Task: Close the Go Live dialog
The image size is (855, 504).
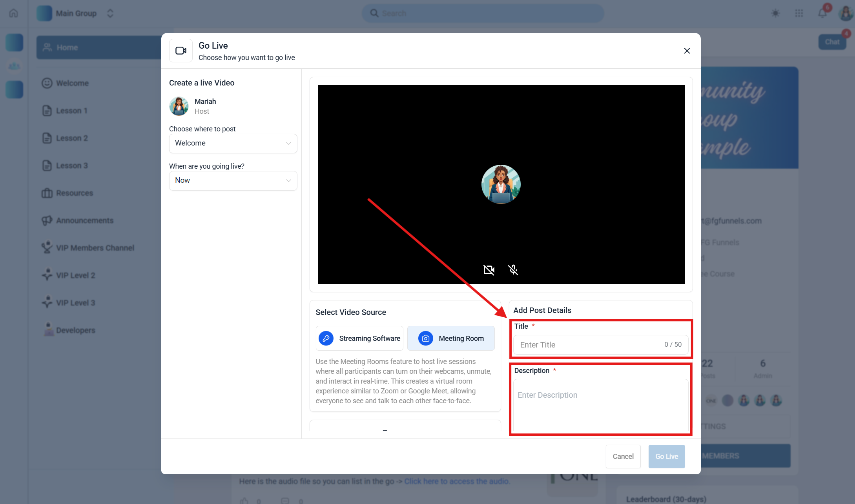Action: tap(687, 51)
